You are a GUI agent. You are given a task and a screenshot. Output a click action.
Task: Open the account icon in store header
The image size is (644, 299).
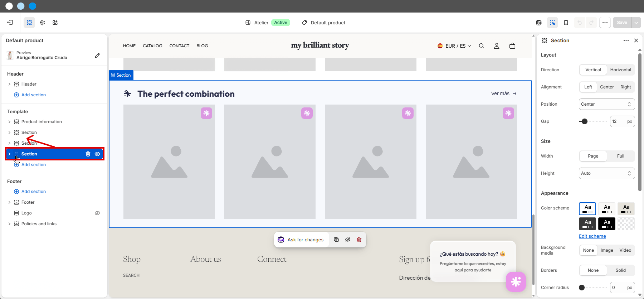(497, 46)
